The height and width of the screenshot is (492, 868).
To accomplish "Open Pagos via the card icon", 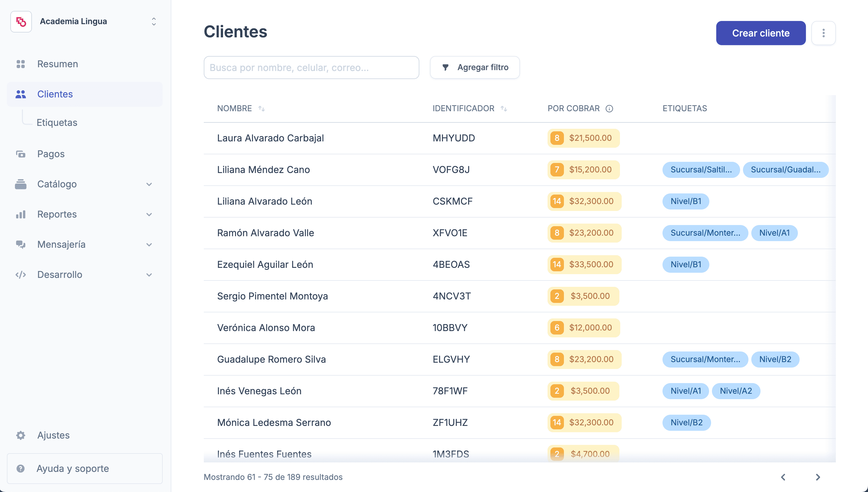I will pos(21,154).
